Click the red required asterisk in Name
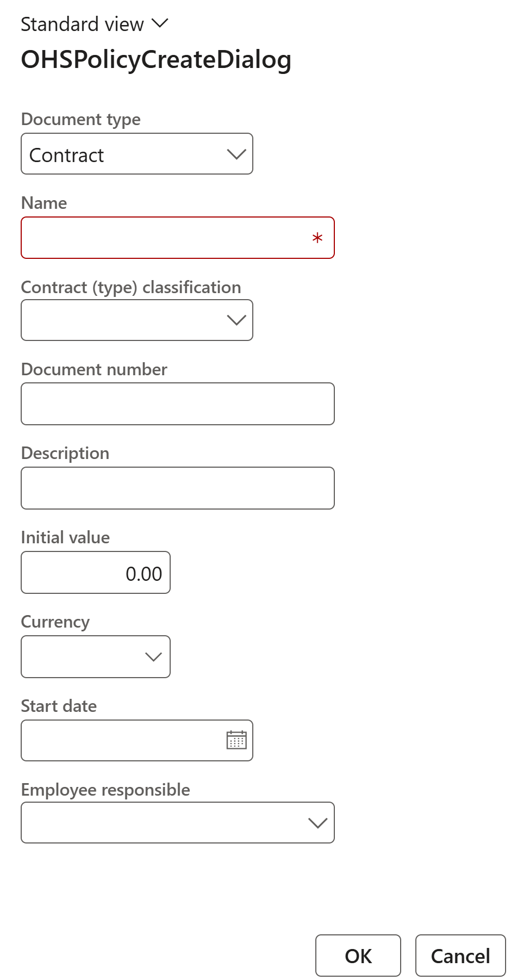The height and width of the screenshot is (980, 511). point(317,238)
